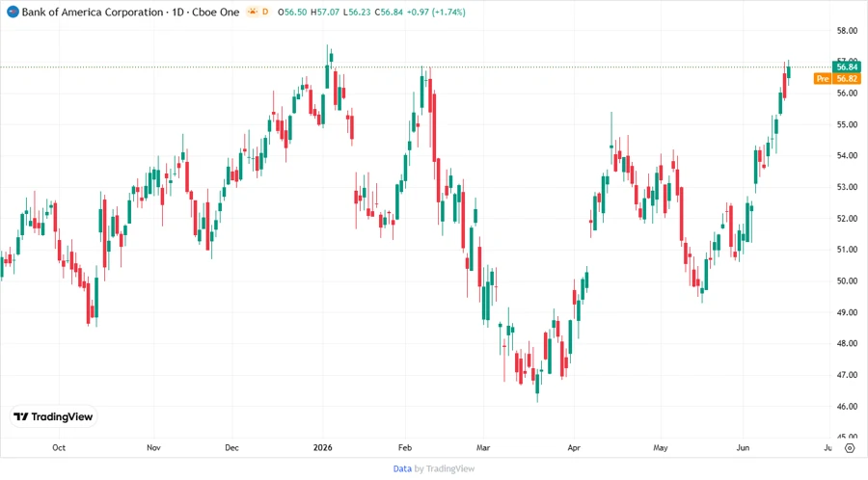Click the low value L56.23
Image resolution: width=868 pixels, height=480 pixels.
tap(357, 12)
